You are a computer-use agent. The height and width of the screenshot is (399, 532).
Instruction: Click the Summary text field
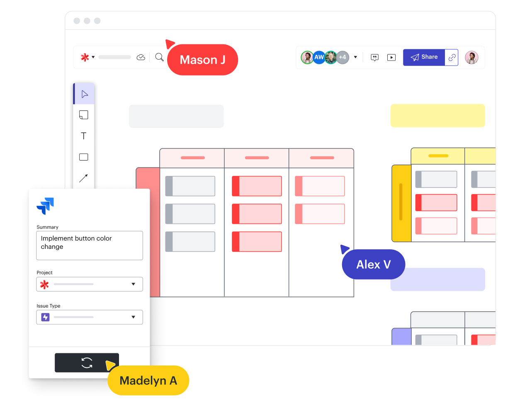coord(90,246)
